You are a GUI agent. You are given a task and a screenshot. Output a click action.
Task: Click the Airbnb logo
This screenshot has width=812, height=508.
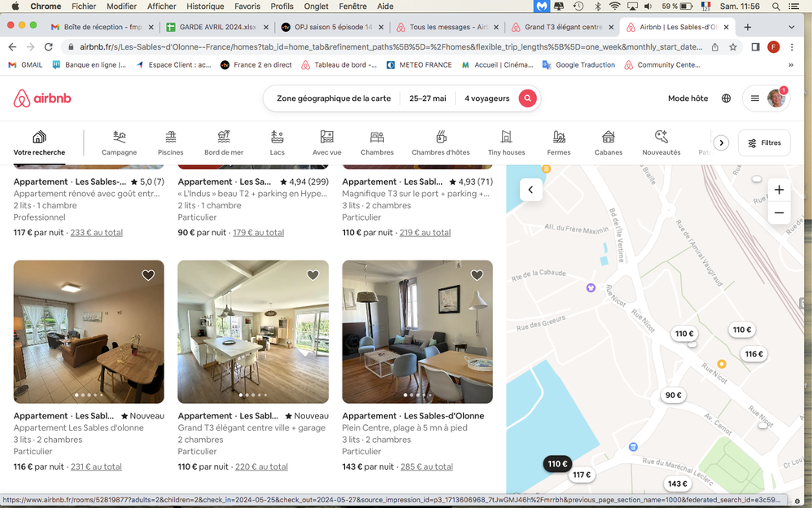point(42,99)
